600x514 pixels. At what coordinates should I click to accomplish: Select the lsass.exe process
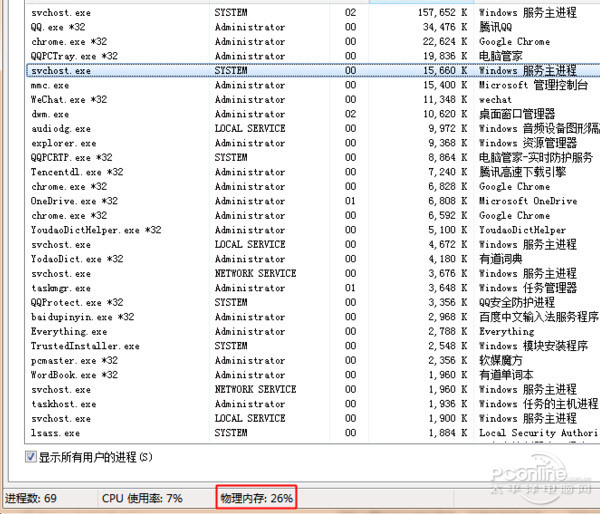click(x=313, y=433)
